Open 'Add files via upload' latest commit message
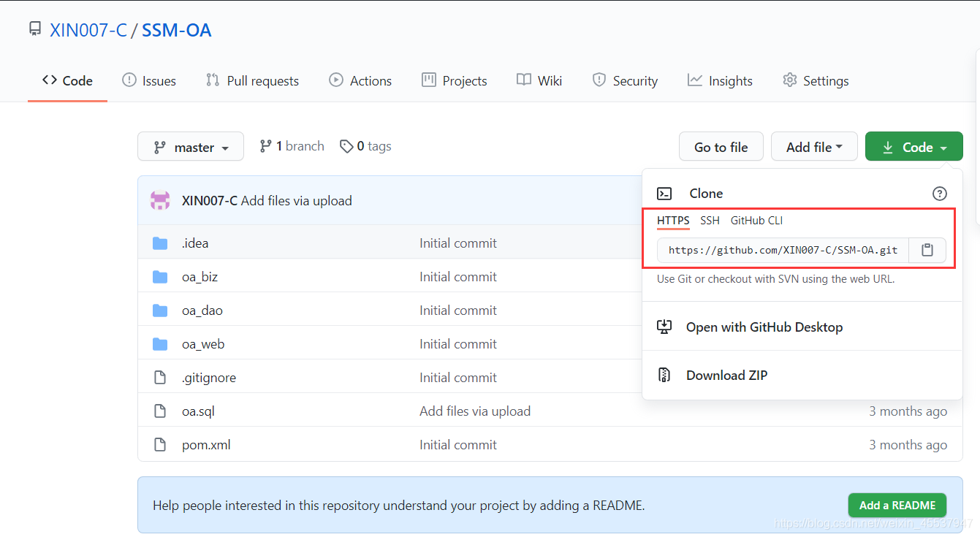 (x=297, y=200)
